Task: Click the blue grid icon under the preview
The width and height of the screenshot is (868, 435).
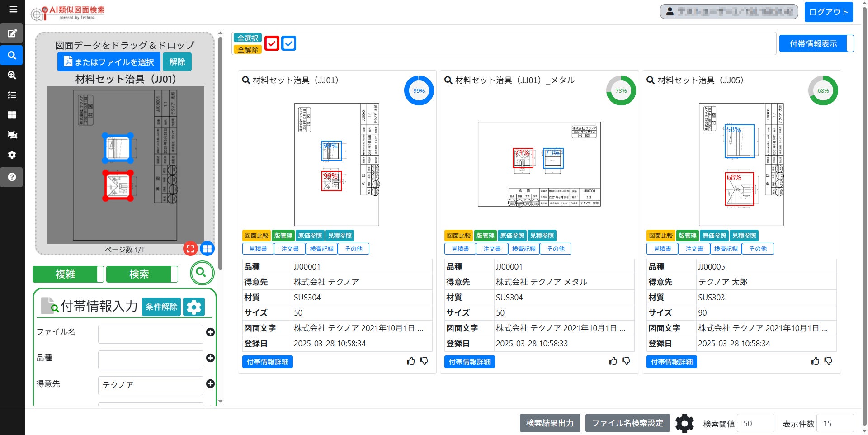Action: tap(207, 248)
